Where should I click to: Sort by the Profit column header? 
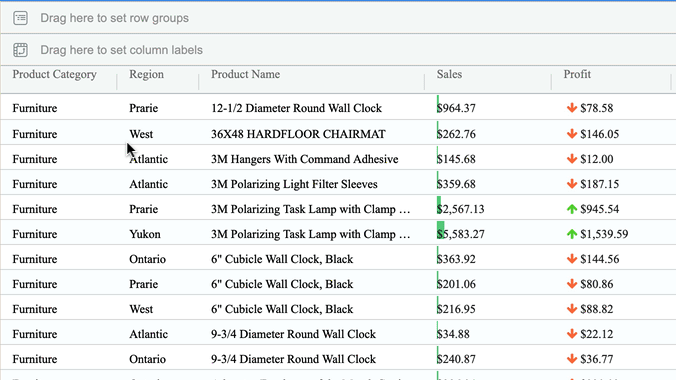pyautogui.click(x=577, y=75)
